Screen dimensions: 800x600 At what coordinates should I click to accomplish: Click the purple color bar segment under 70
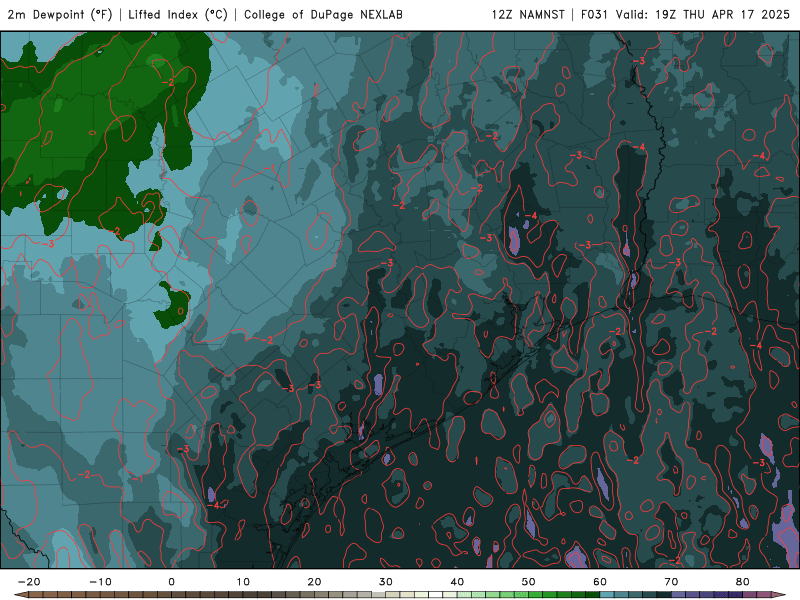pyautogui.click(x=679, y=595)
